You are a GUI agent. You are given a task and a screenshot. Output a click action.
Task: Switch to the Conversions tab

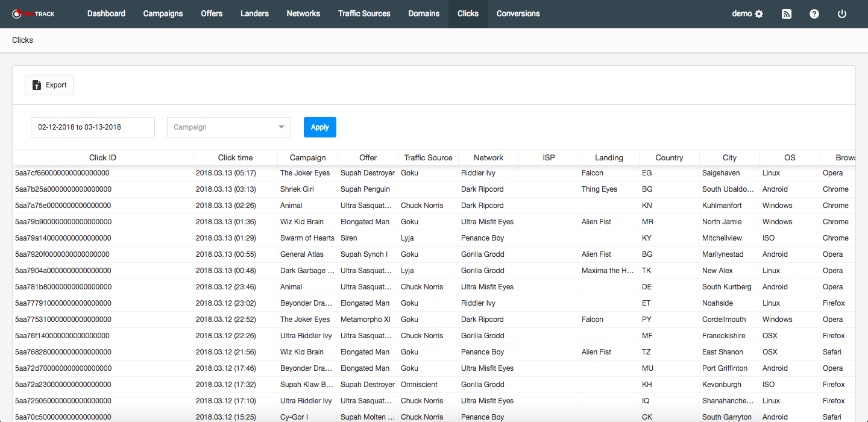pyautogui.click(x=518, y=14)
